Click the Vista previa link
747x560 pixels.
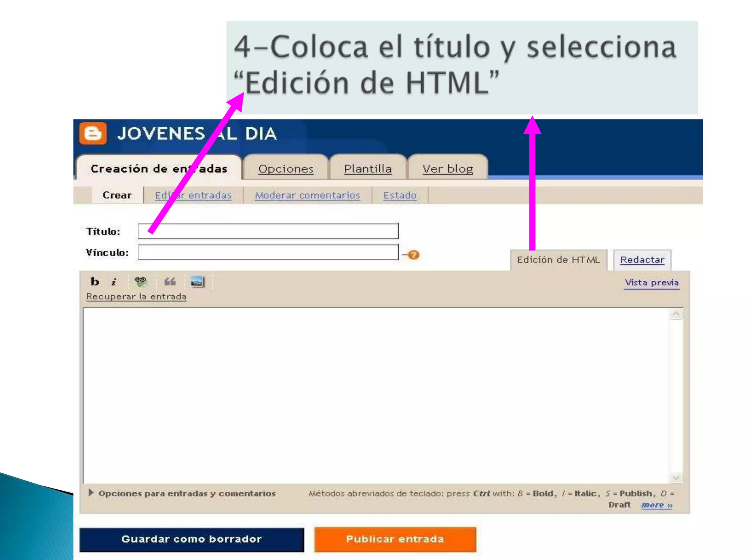(x=652, y=283)
